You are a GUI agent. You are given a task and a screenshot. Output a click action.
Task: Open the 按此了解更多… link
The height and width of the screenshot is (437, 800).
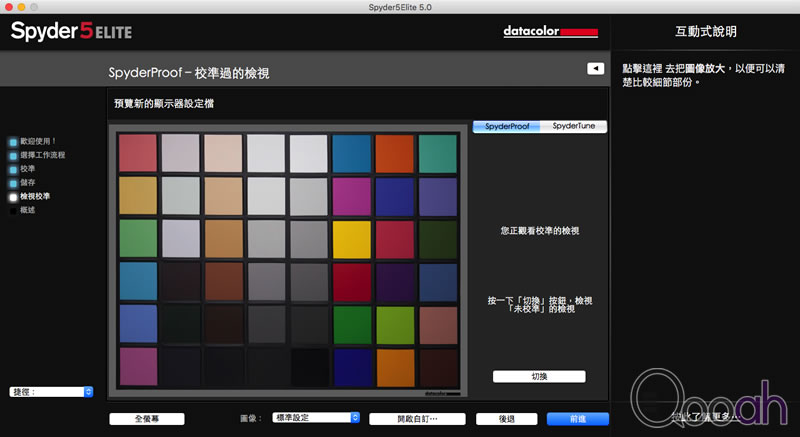coord(706,417)
